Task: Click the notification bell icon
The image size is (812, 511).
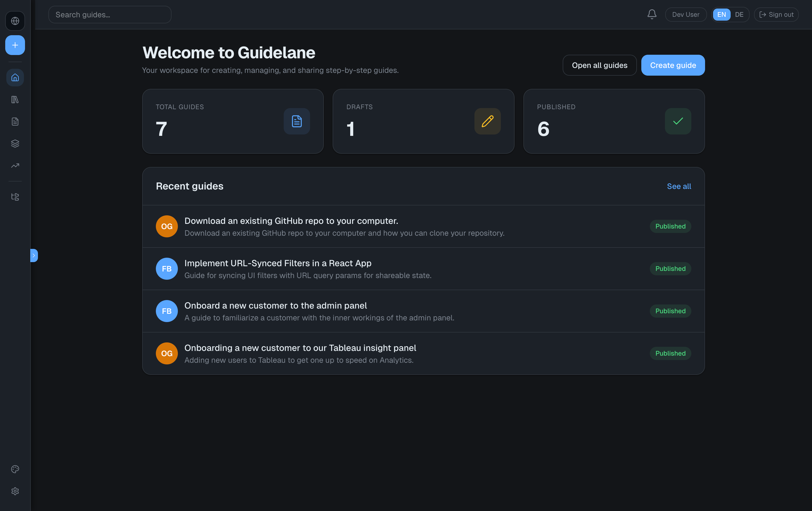Action: [652, 15]
